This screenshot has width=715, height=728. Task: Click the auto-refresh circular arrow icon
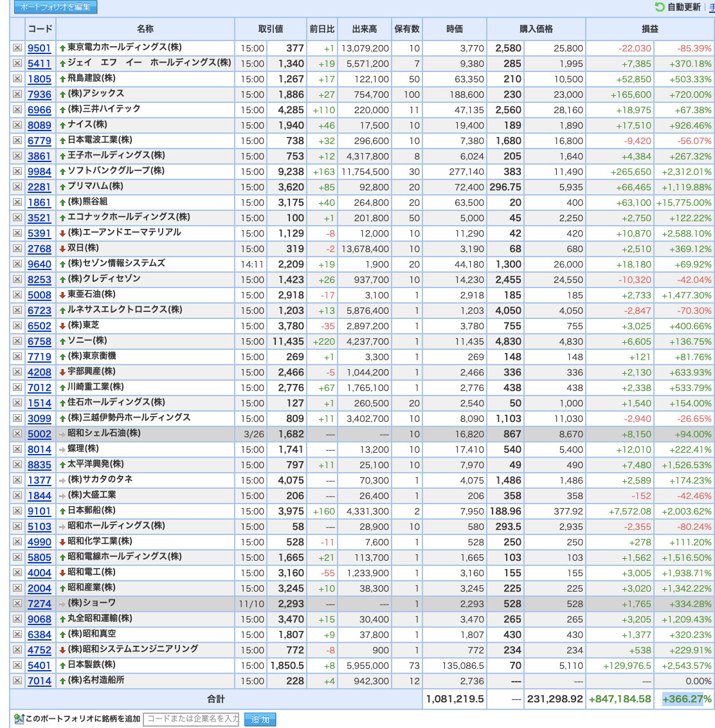(x=659, y=6)
